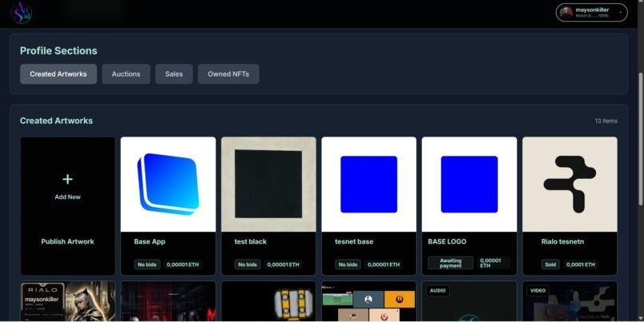Screen dimensions: 644x322
Task: Open the maysonkiller account dropdown arrow
Action: tap(620, 13)
